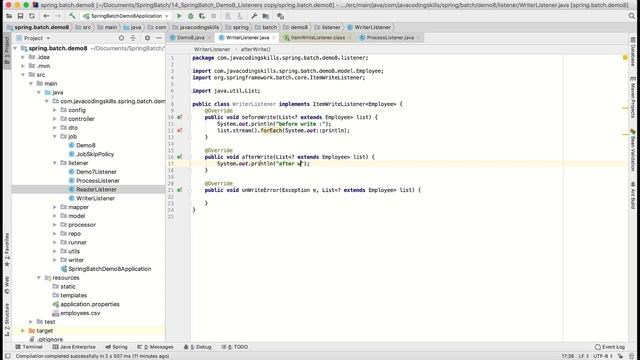Viewport: 640px width, 360px height.
Task: Expand the config package
Action: click(x=55, y=110)
